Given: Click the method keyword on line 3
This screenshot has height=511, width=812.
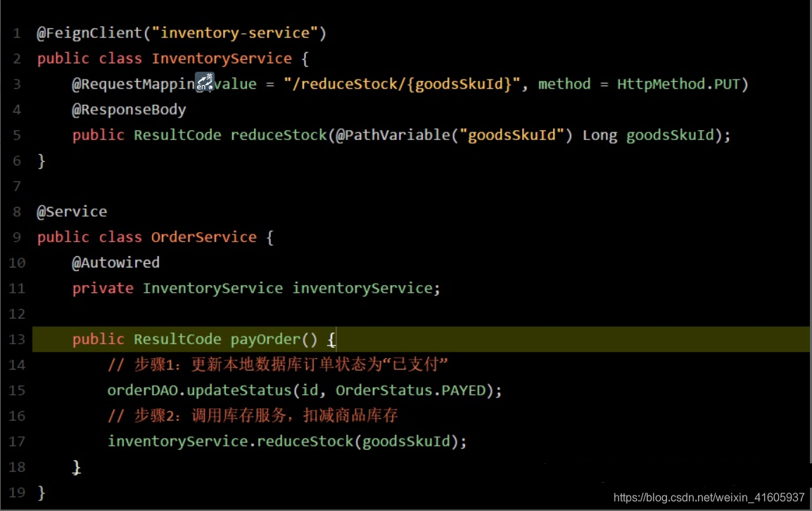Looking at the screenshot, I should click(x=564, y=84).
